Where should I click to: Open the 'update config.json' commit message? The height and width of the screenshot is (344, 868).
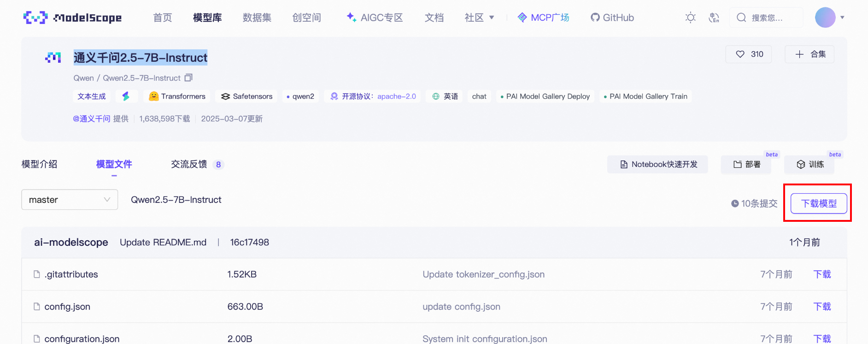pos(461,307)
